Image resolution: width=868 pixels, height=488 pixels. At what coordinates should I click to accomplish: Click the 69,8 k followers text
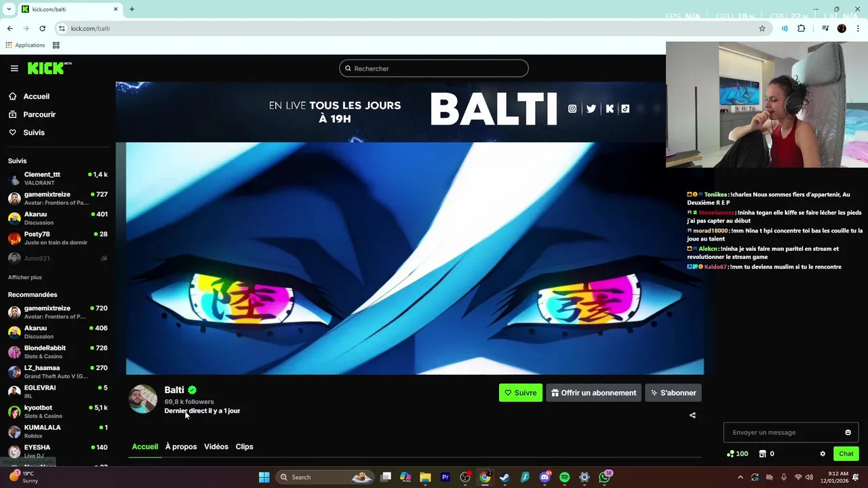coord(189,402)
